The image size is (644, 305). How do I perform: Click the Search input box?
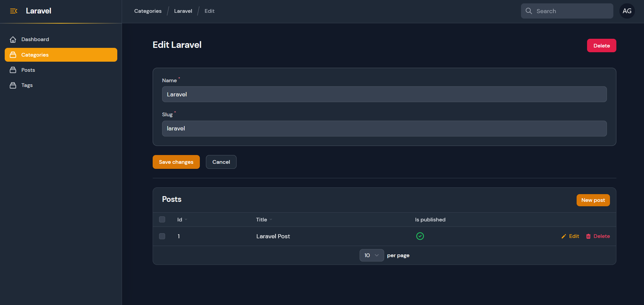pyautogui.click(x=567, y=11)
